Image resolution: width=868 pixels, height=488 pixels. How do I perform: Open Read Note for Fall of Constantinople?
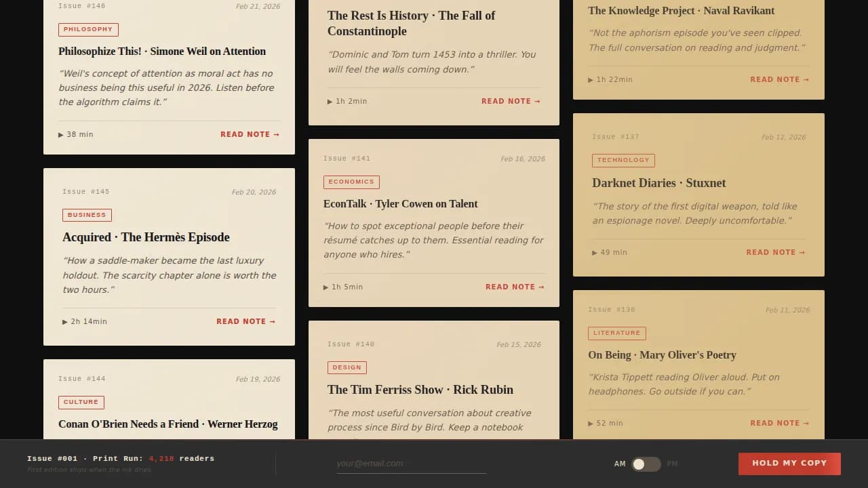[x=511, y=101]
